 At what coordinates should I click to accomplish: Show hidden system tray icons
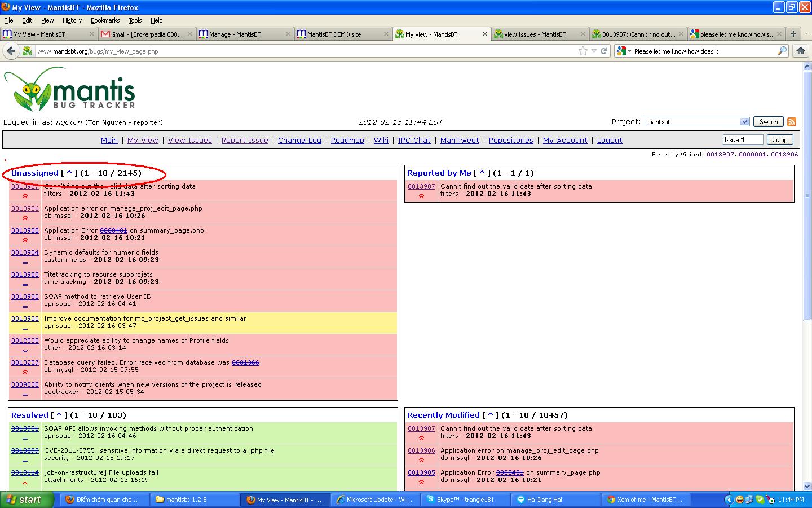pos(729,500)
